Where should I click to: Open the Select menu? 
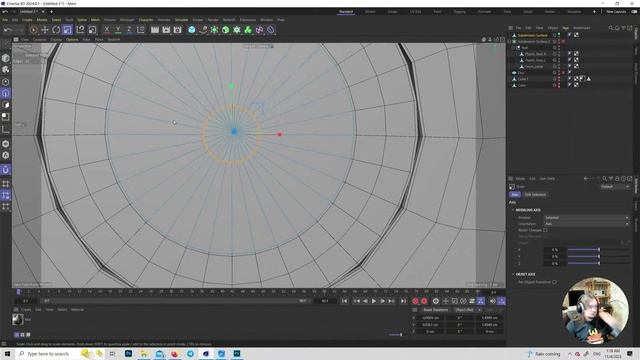pos(56,20)
